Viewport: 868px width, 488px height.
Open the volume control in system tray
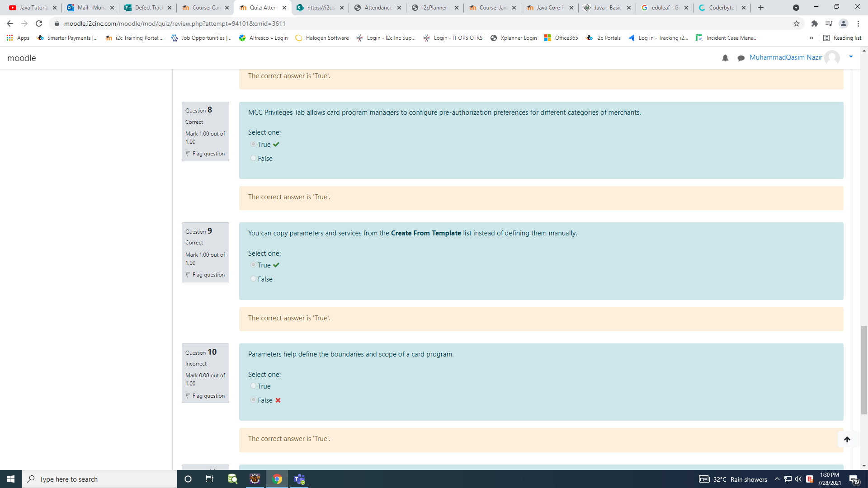(x=798, y=479)
